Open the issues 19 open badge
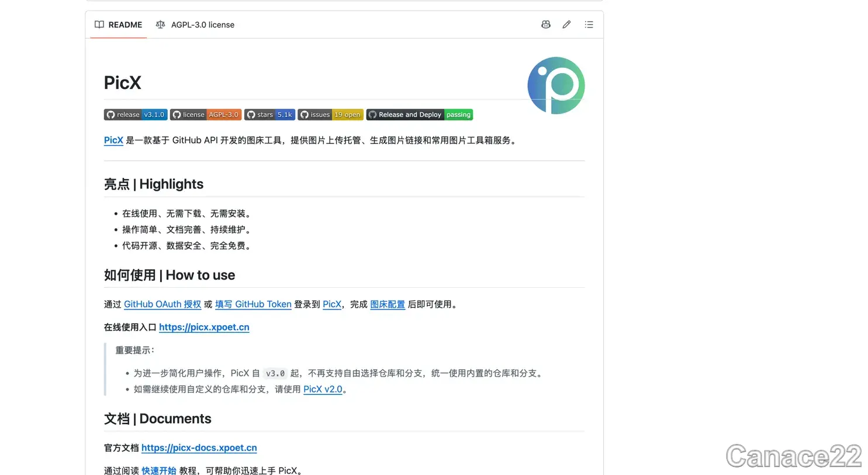Viewport: 868px width, 475px height. pyautogui.click(x=331, y=115)
